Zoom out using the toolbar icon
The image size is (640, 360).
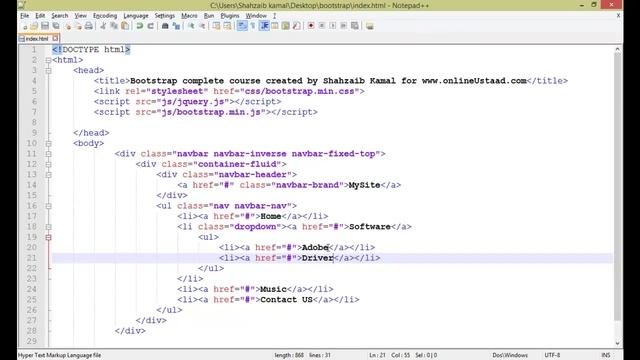point(202,26)
